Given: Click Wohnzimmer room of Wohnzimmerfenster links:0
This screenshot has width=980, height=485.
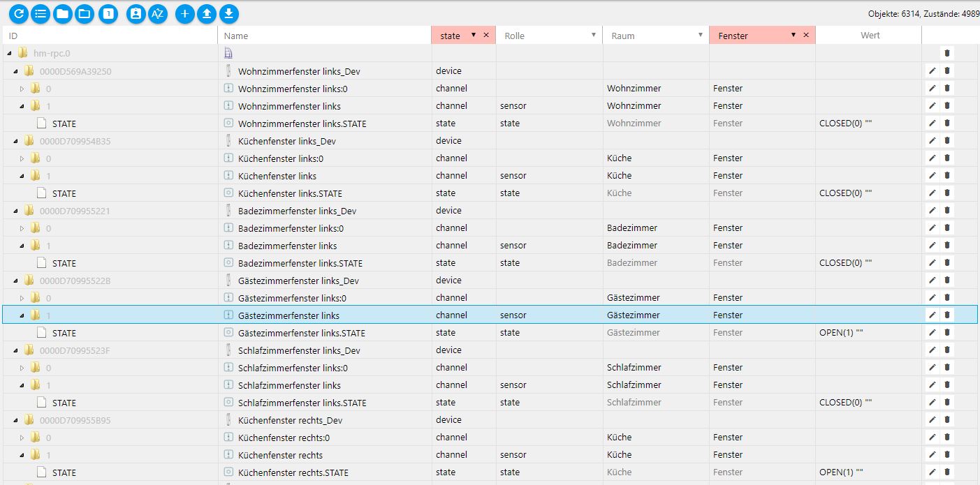Looking at the screenshot, I should click(634, 89).
